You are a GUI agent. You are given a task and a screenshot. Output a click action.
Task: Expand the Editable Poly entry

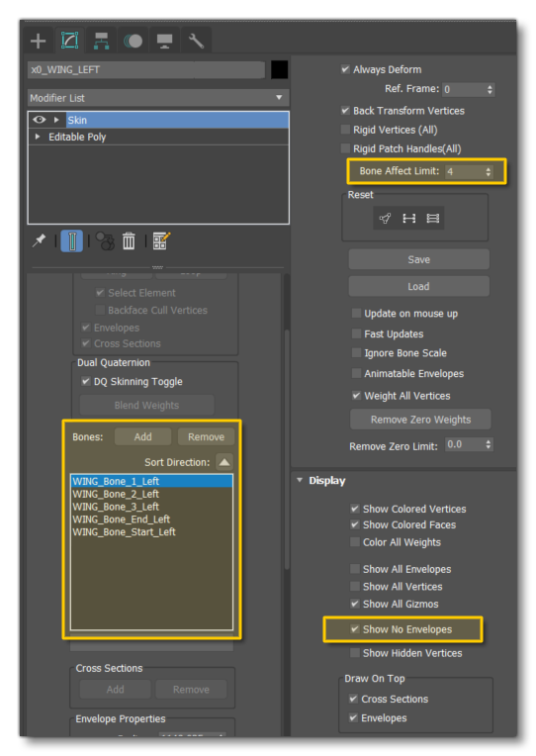pyautogui.click(x=38, y=137)
